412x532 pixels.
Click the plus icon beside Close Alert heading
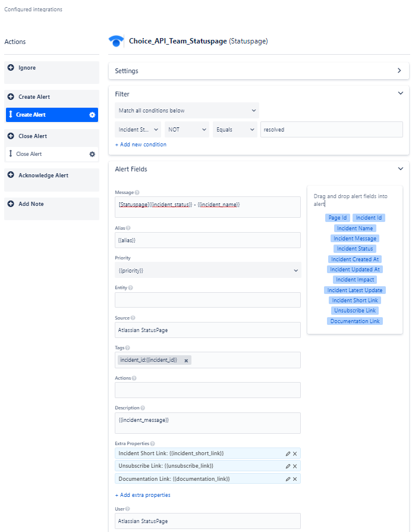(x=11, y=136)
